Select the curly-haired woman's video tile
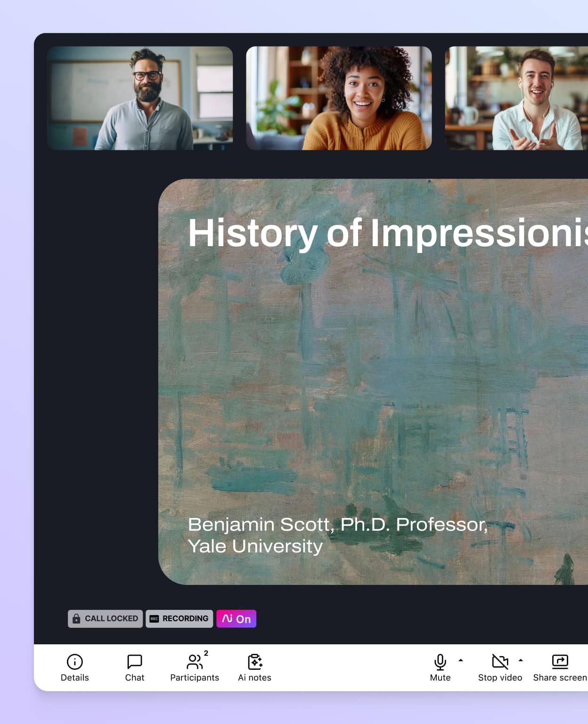The height and width of the screenshot is (724, 588). pyautogui.click(x=339, y=98)
